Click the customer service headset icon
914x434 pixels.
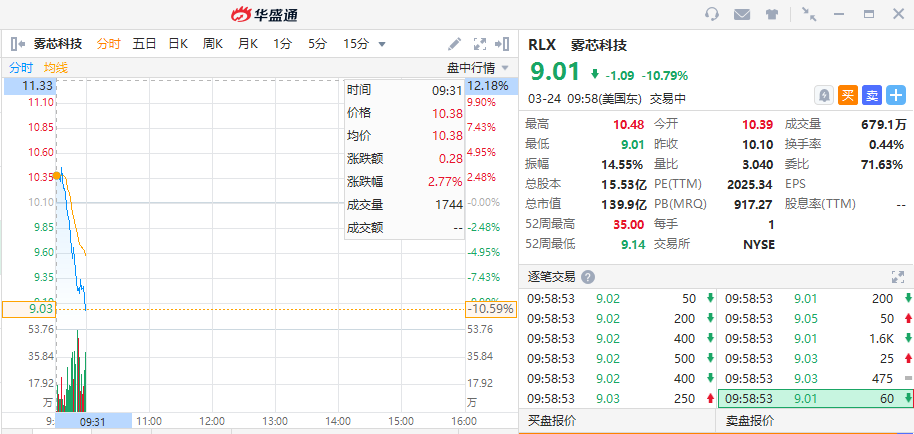712,14
